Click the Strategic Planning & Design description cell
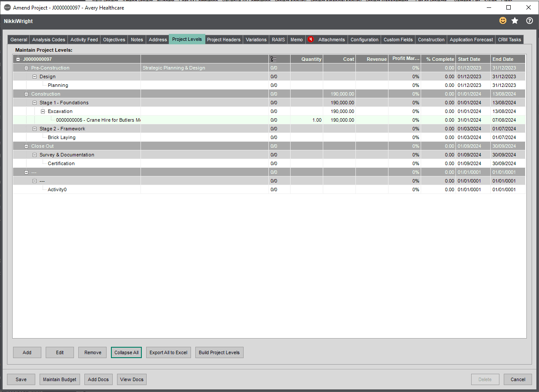This screenshot has width=539, height=392. [x=204, y=68]
